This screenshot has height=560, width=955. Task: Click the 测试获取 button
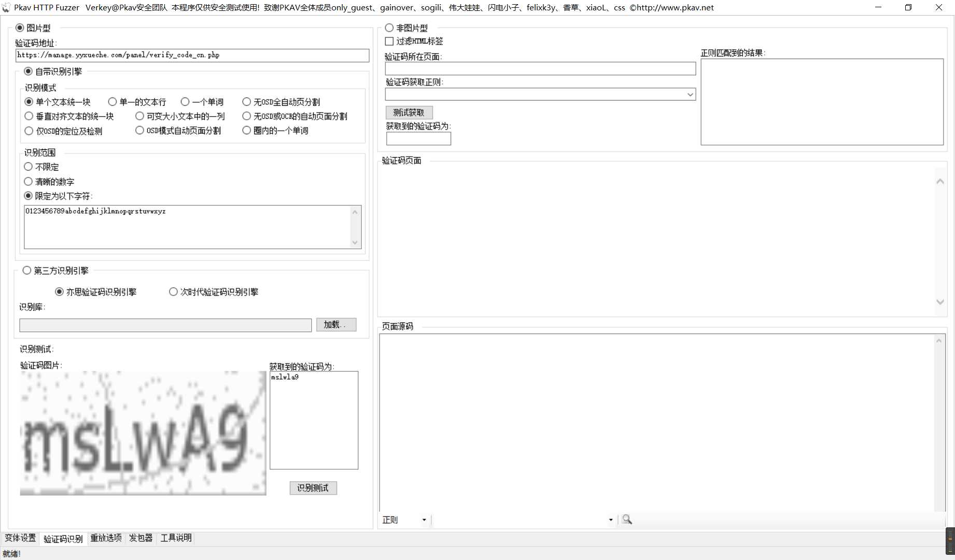[x=409, y=113]
